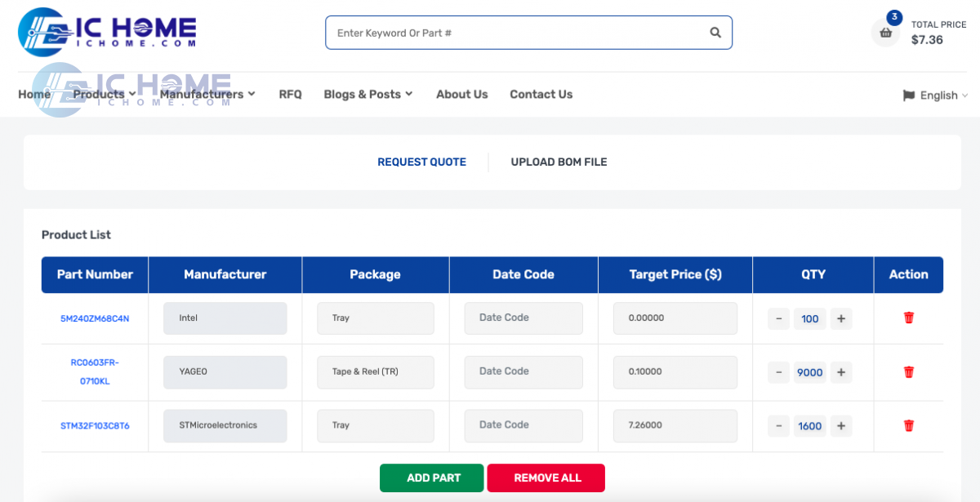Go to the Home menu item
The height and width of the screenshot is (502, 980).
point(34,94)
